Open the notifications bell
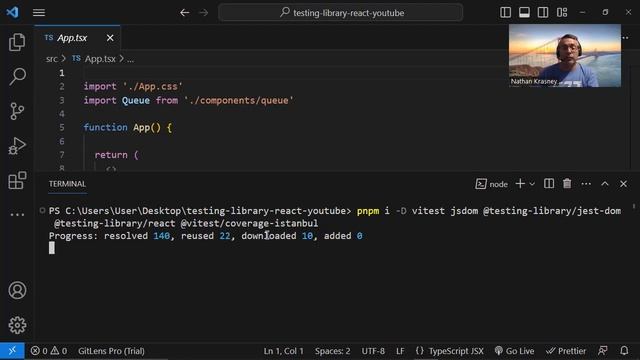Screen dimensions: 640x360 (x=624, y=351)
